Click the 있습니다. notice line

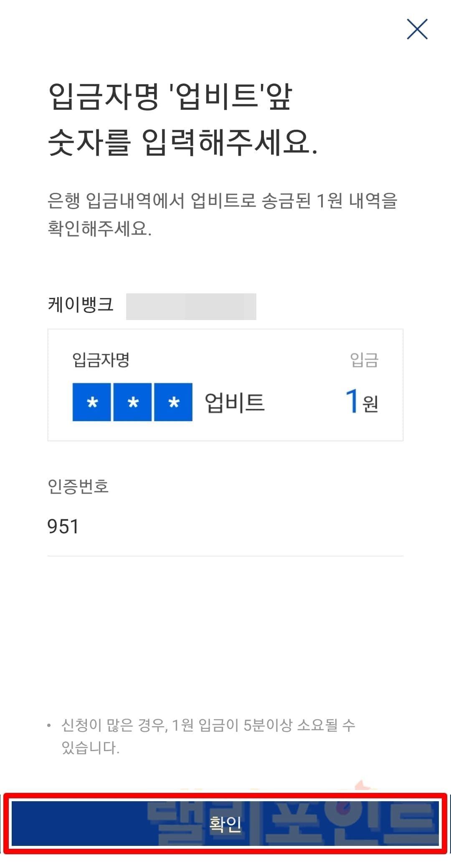(91, 747)
